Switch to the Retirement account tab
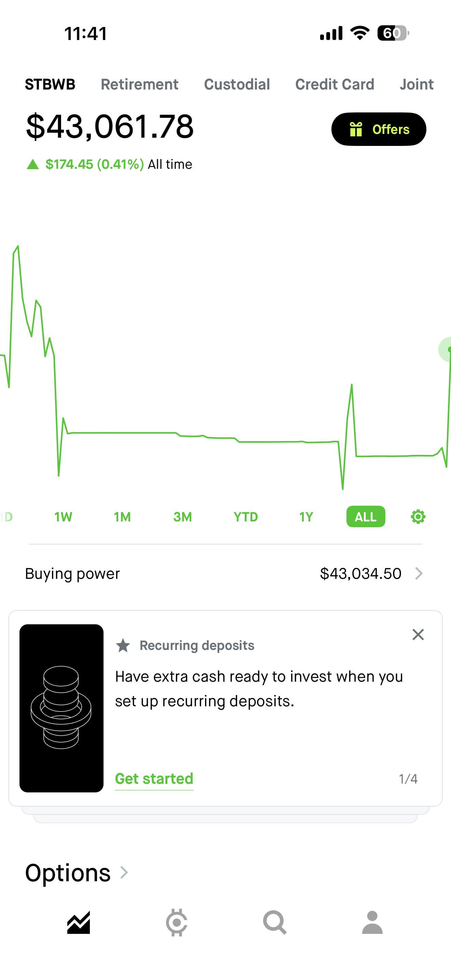 click(139, 84)
